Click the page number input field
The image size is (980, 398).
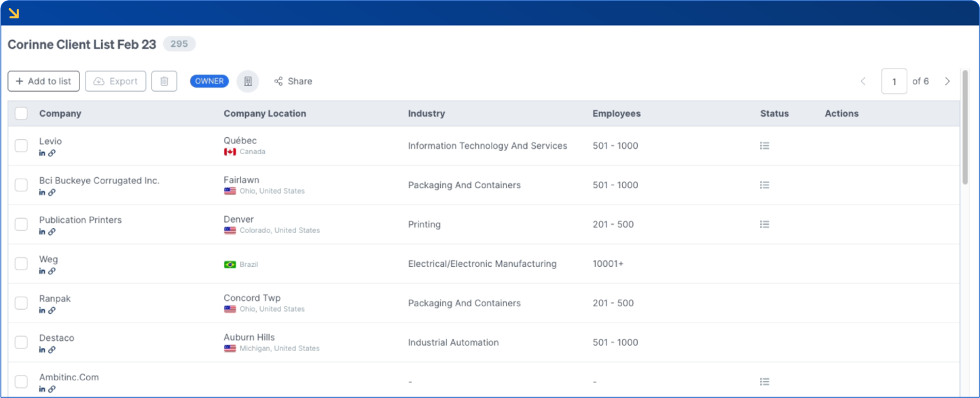point(894,82)
